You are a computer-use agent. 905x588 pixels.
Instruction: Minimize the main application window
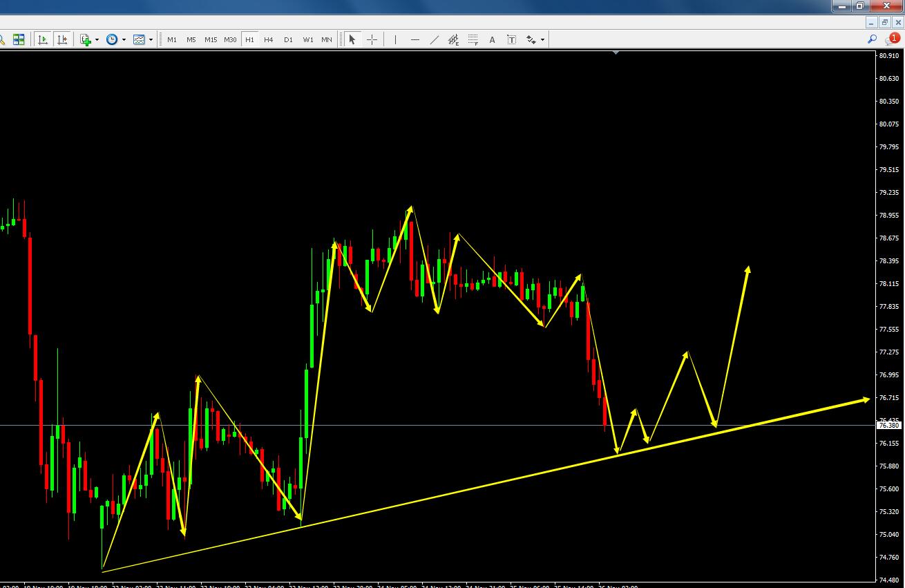tap(841, 6)
